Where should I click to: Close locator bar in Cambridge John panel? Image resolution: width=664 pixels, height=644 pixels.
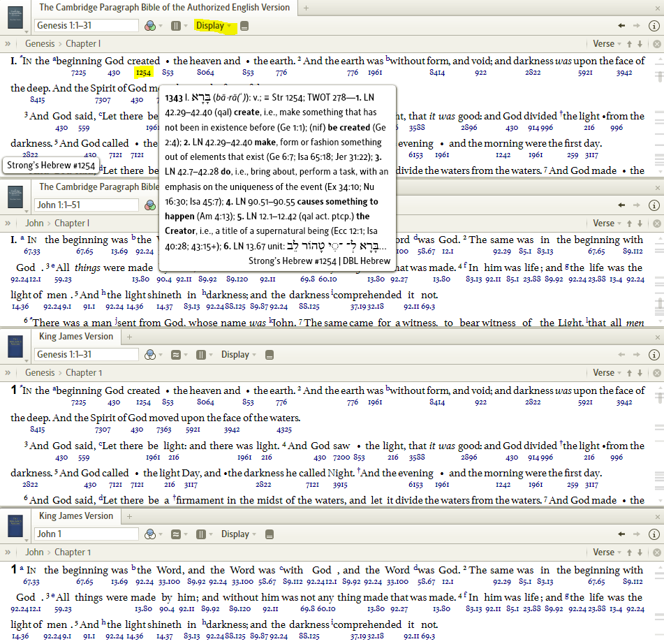(657, 223)
